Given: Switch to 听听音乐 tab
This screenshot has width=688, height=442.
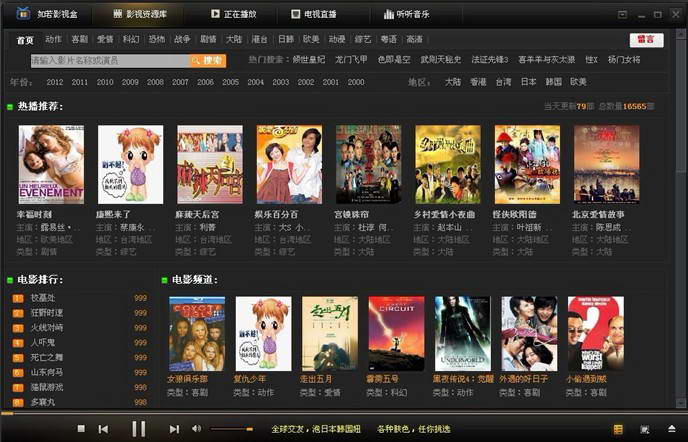Looking at the screenshot, I should click(x=407, y=14).
